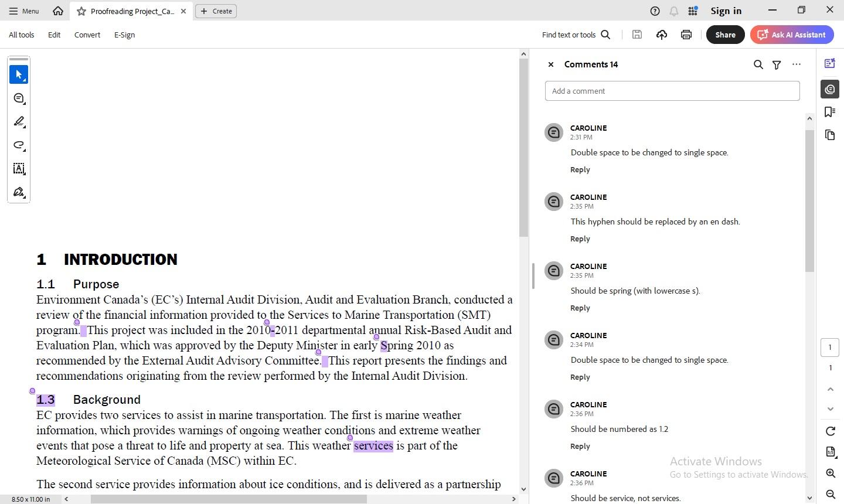Screen dimensions: 844x504
Task: Click the comments list scroll-down arrow
Action: [809, 498]
